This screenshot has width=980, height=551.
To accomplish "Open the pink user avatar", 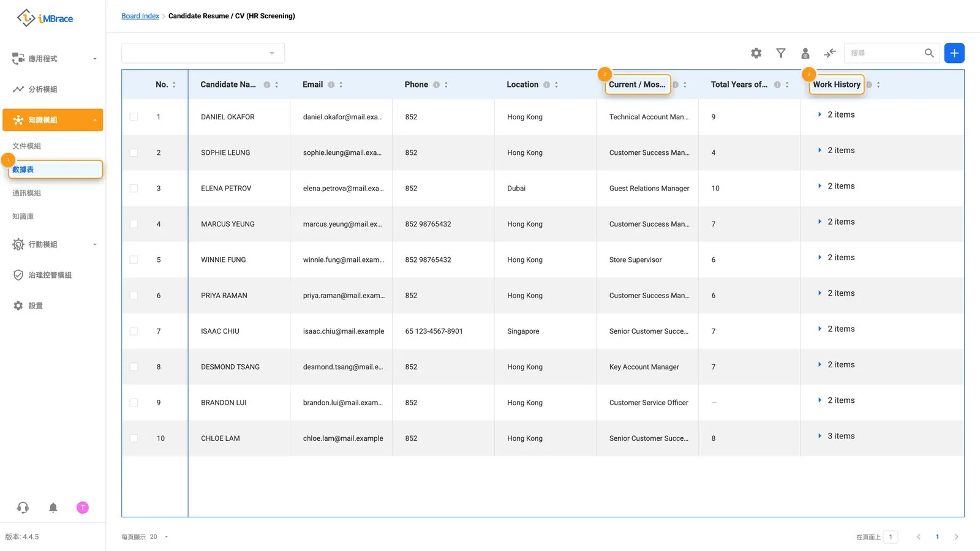I will click(x=83, y=508).
